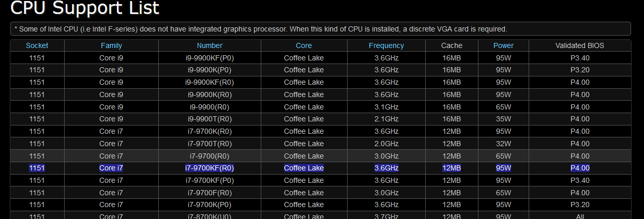Screen dimensions: 644x219
Task: Sort by the Power column header
Action: (503, 45)
